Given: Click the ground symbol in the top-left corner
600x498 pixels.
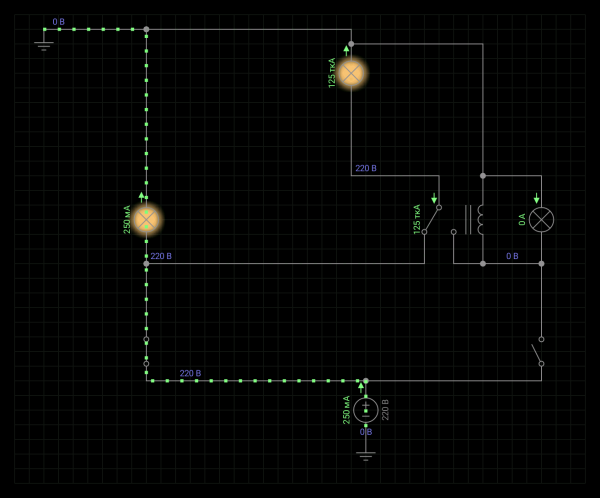Looking at the screenshot, I should pos(44,44).
